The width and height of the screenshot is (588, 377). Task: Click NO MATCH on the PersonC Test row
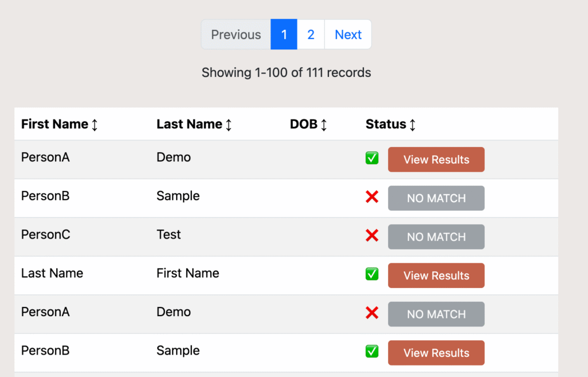(436, 237)
